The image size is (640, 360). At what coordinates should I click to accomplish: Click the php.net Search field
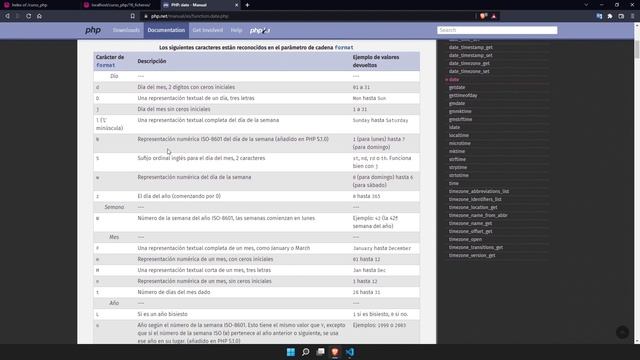497,30
